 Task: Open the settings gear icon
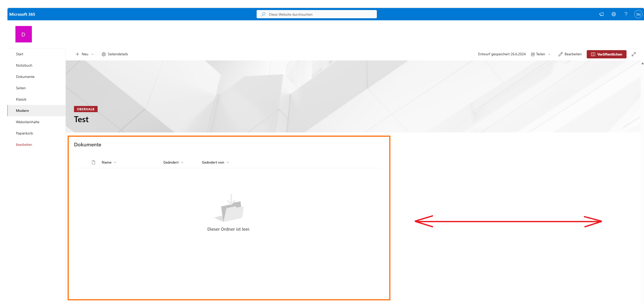[x=614, y=14]
